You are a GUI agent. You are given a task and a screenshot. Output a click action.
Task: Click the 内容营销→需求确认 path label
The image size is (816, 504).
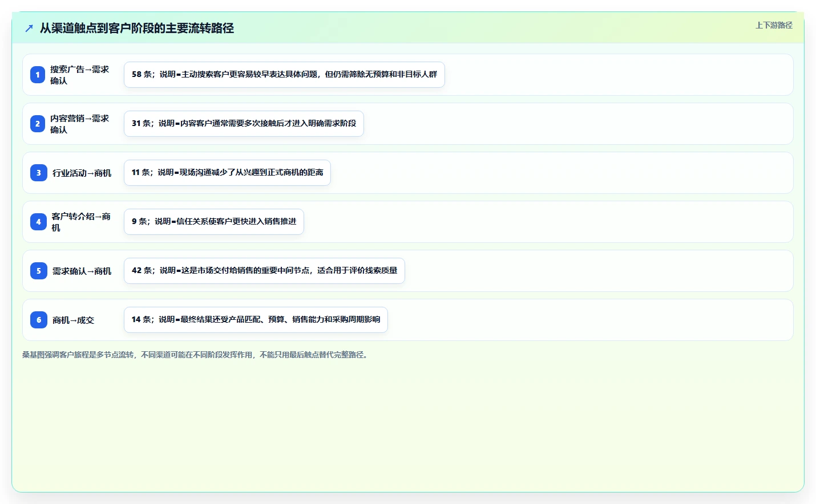point(79,124)
